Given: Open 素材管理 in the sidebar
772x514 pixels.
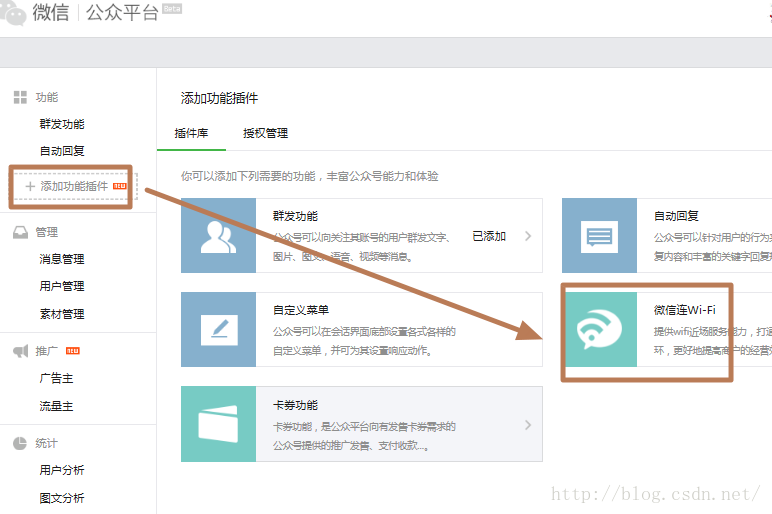Looking at the screenshot, I should coord(62,314).
